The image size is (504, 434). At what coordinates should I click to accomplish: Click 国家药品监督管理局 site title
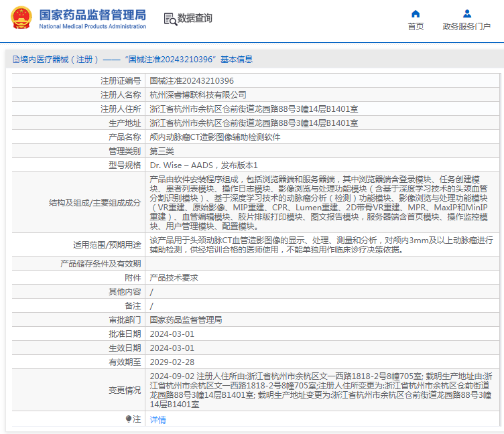point(92,15)
